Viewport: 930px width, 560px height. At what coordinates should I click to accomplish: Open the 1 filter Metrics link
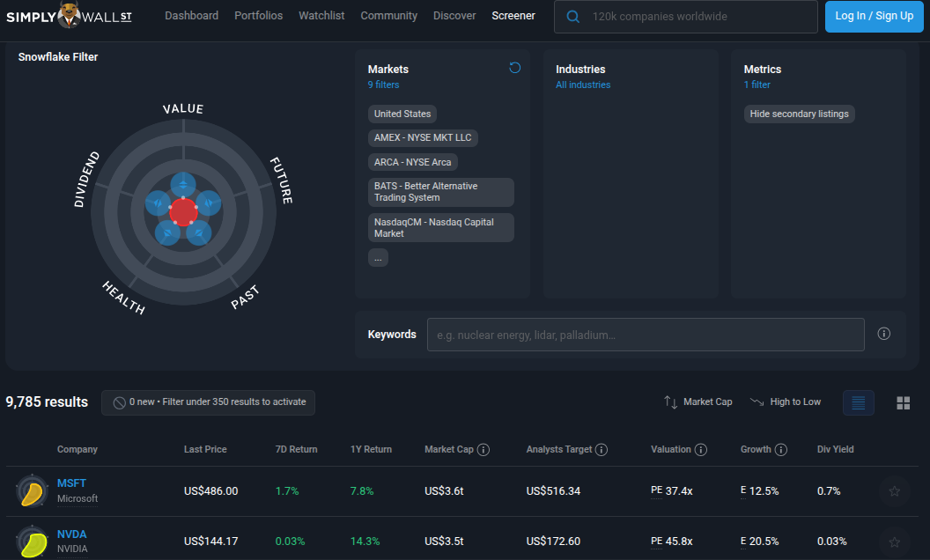[x=757, y=85]
